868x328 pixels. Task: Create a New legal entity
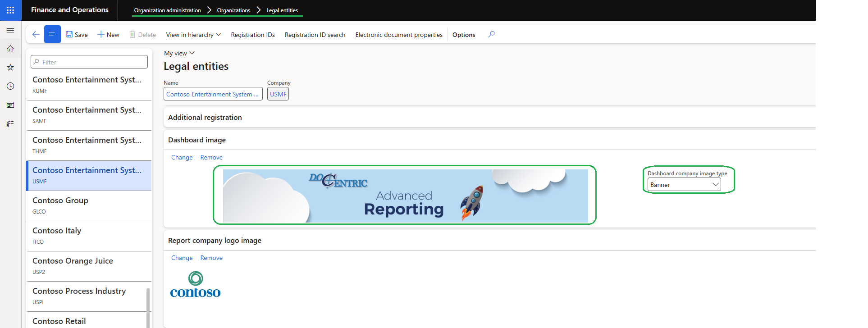(x=108, y=35)
